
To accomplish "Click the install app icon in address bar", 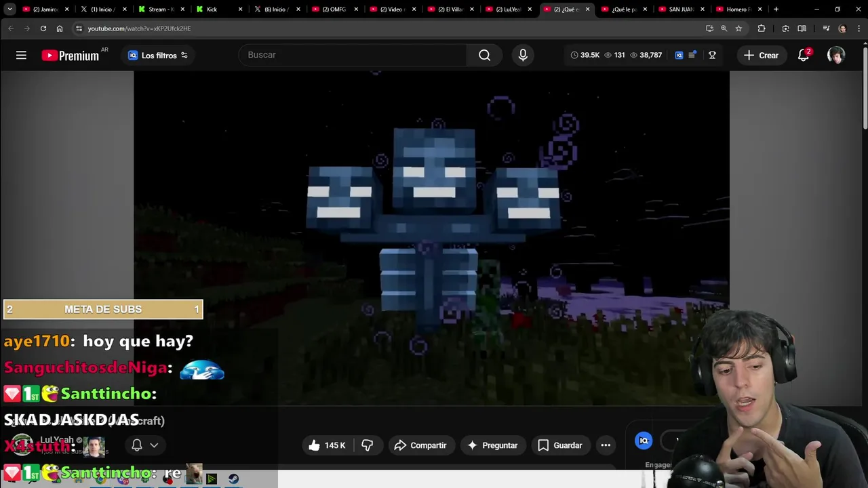I will [709, 28].
